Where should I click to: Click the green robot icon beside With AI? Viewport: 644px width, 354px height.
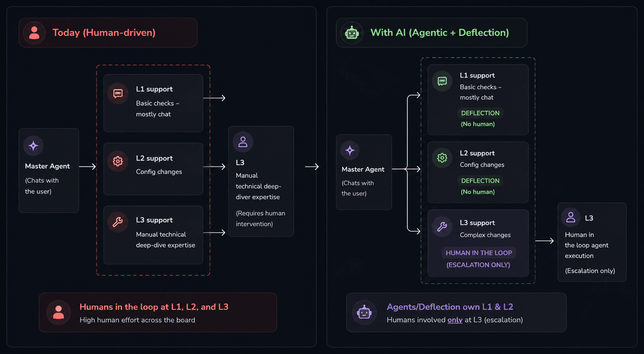tap(352, 33)
